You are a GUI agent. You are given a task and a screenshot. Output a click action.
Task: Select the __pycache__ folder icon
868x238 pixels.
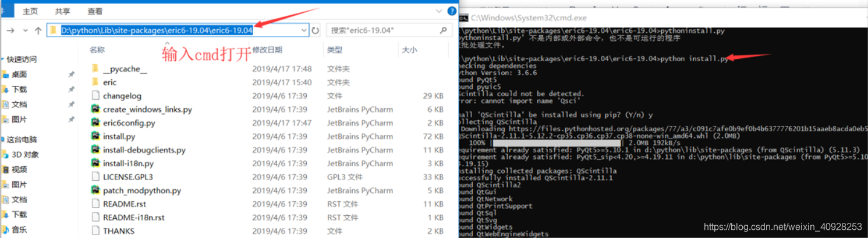(96, 69)
